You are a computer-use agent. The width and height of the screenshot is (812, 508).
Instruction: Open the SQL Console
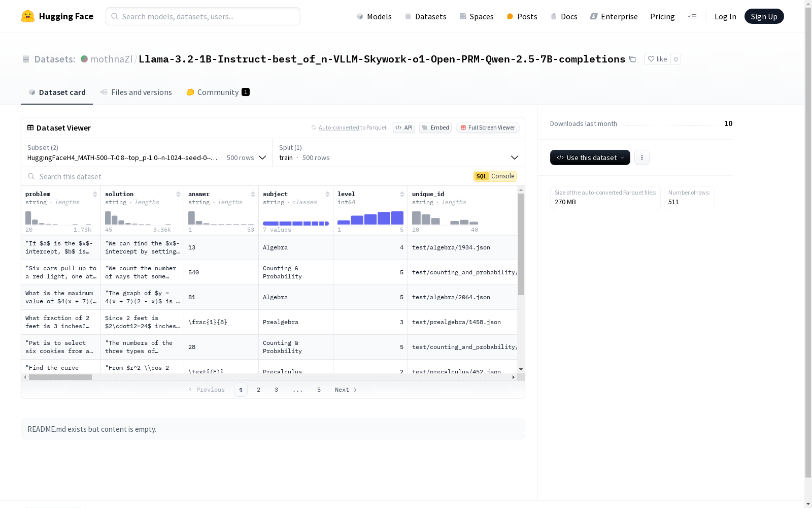click(495, 176)
